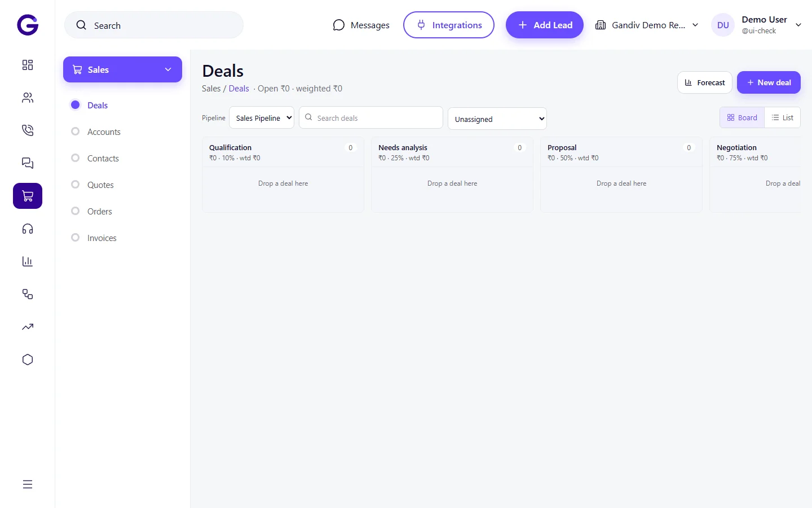Expand the Gandiv Demo workspace switcher chevron
The height and width of the screenshot is (508, 812).
695,25
